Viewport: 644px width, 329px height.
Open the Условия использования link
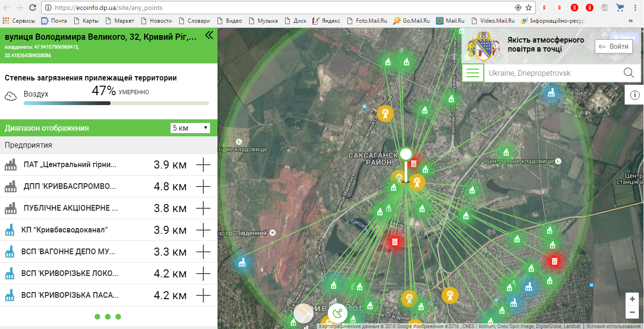point(614,326)
